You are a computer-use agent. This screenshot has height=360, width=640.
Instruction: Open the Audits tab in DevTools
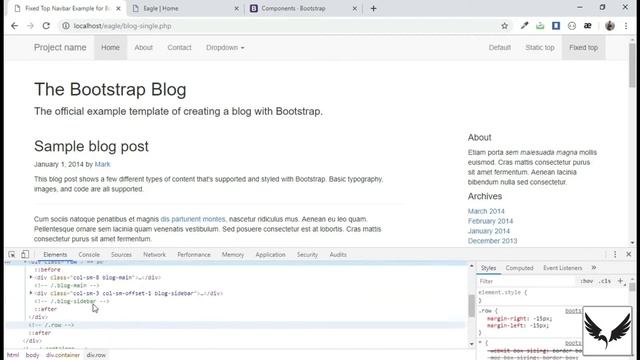[x=338, y=254]
